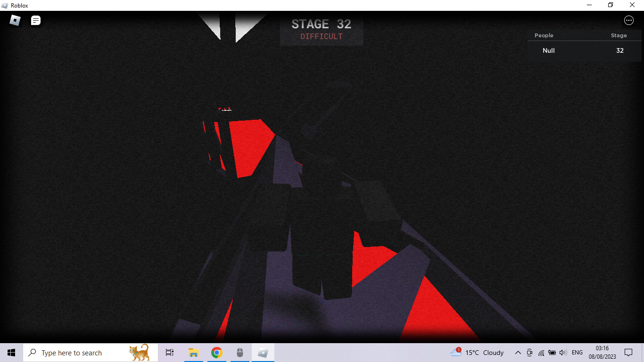Click the STAGE 32 title label

[x=322, y=24]
